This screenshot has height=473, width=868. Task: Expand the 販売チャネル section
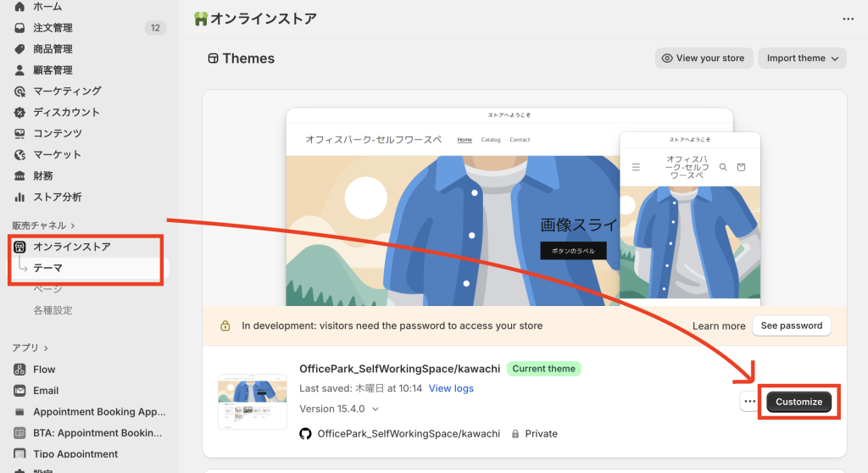point(44,225)
